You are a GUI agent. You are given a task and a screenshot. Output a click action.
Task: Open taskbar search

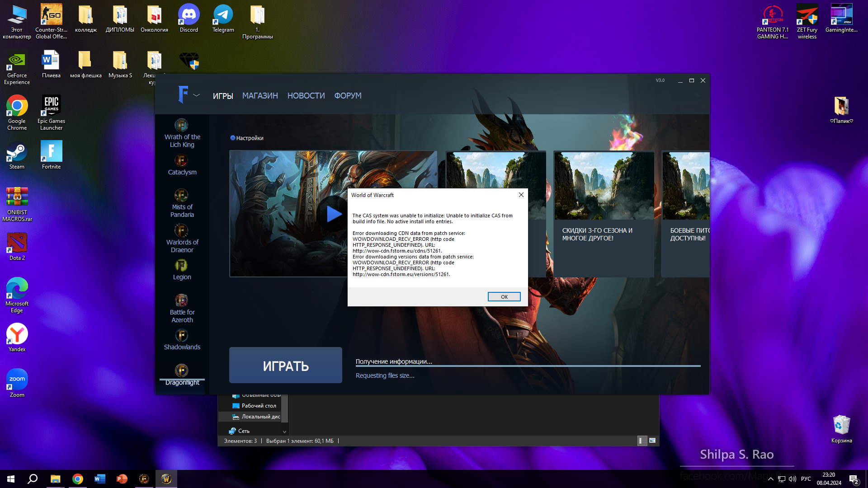click(33, 479)
